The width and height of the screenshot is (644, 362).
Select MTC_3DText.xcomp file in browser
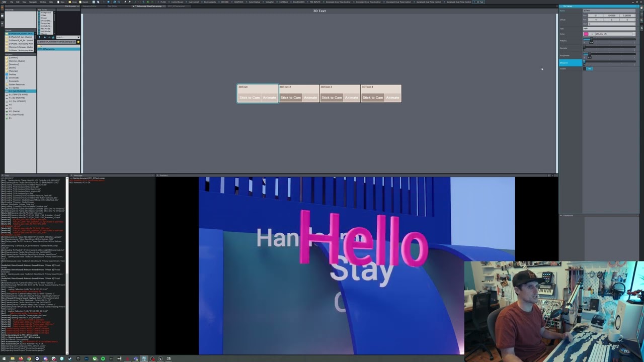point(58,49)
